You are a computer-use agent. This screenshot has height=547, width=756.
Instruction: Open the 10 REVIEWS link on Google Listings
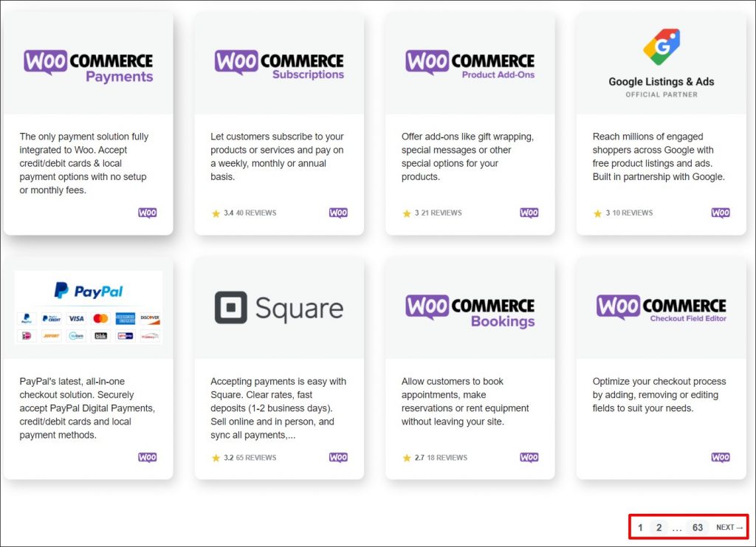(633, 213)
